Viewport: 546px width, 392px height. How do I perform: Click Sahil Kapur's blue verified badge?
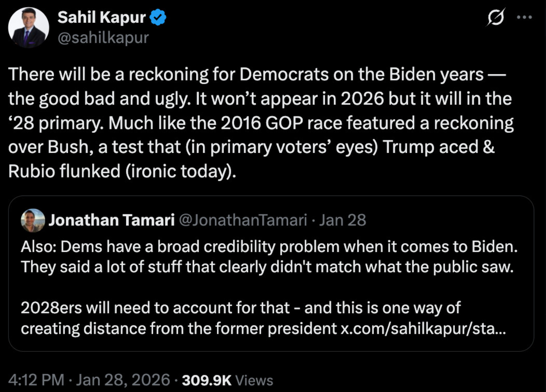[158, 18]
